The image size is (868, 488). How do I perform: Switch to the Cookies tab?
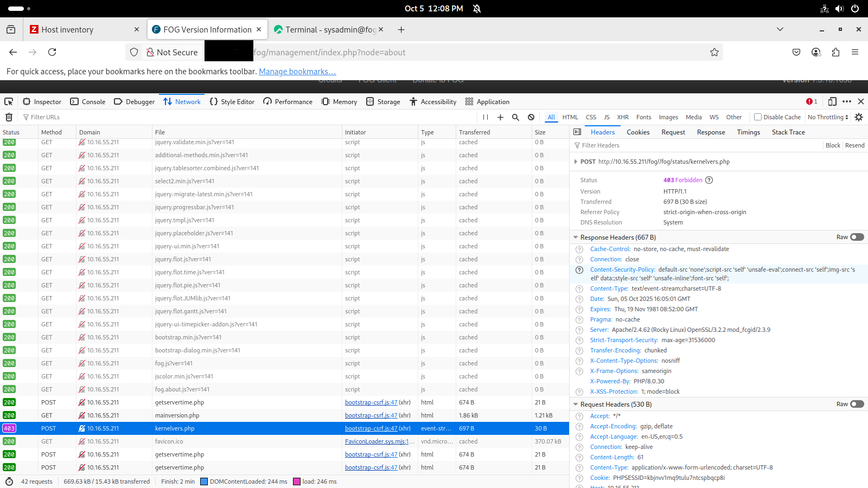tap(638, 132)
